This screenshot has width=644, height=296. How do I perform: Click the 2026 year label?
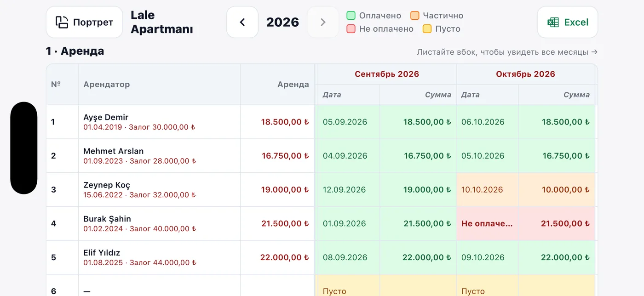point(282,22)
